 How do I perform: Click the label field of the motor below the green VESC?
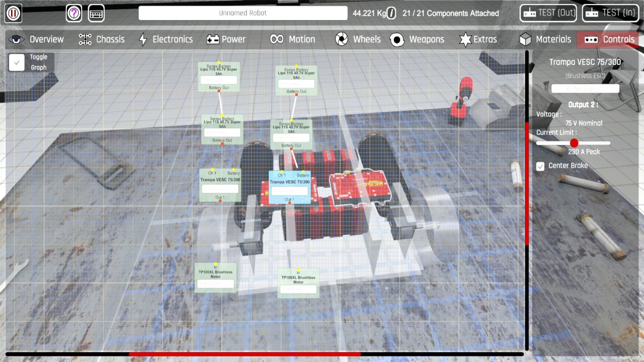pos(215,284)
